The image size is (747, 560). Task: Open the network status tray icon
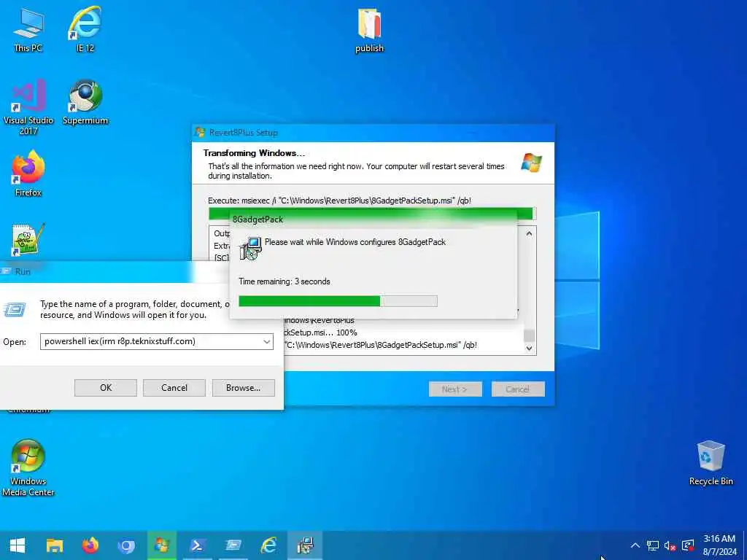(x=653, y=545)
